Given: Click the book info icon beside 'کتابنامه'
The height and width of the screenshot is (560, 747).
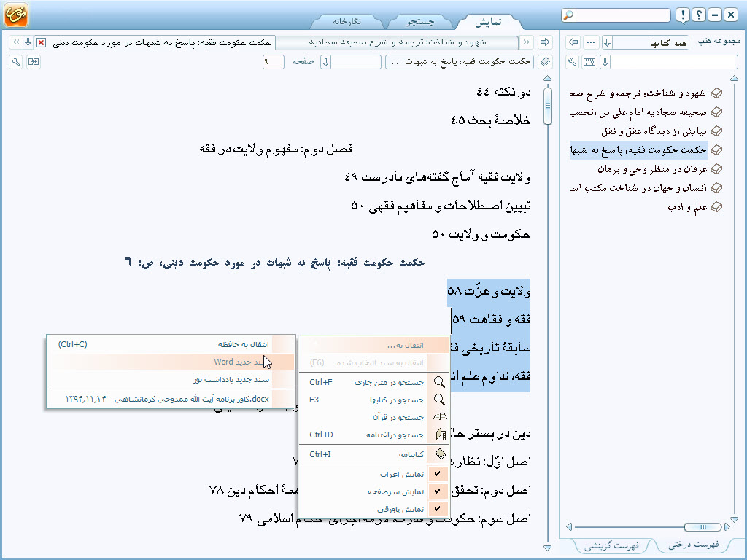Looking at the screenshot, I should coord(439,454).
